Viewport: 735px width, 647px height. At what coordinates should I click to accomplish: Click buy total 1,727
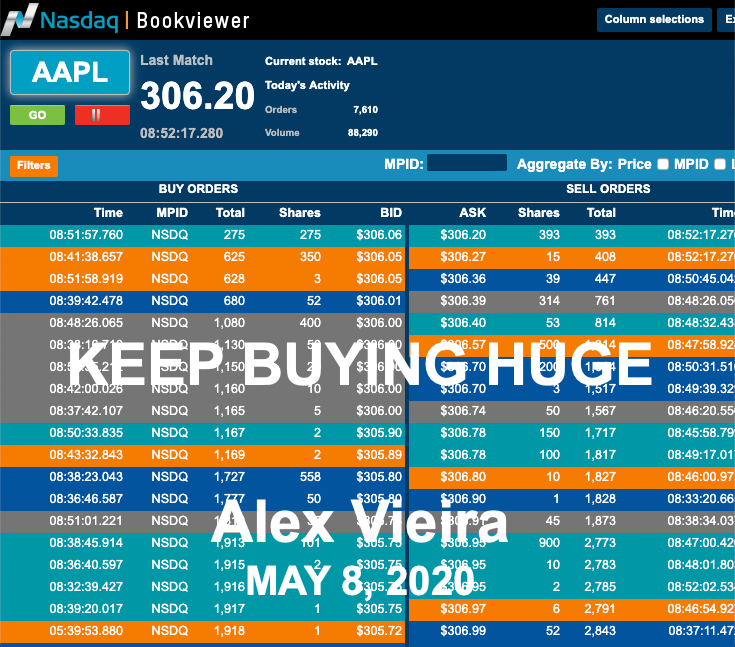pos(230,477)
